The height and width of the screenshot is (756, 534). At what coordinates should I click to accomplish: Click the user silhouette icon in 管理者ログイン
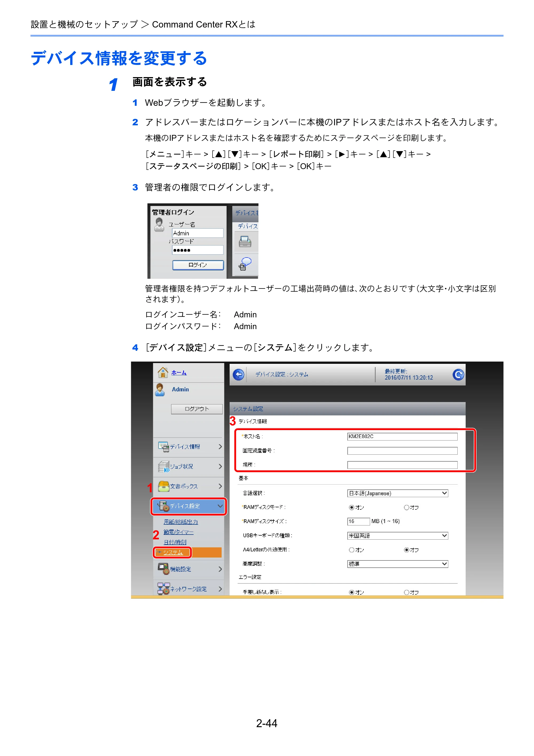159,225
